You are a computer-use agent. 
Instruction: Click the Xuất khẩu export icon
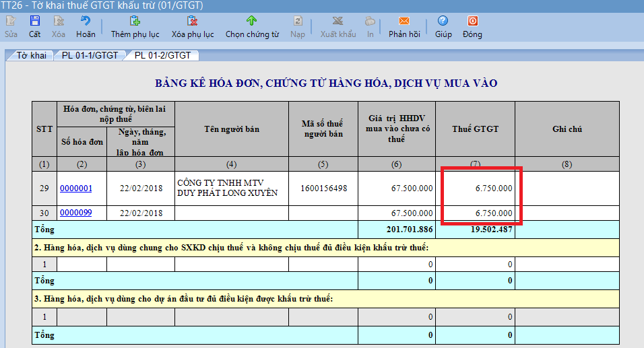338,22
